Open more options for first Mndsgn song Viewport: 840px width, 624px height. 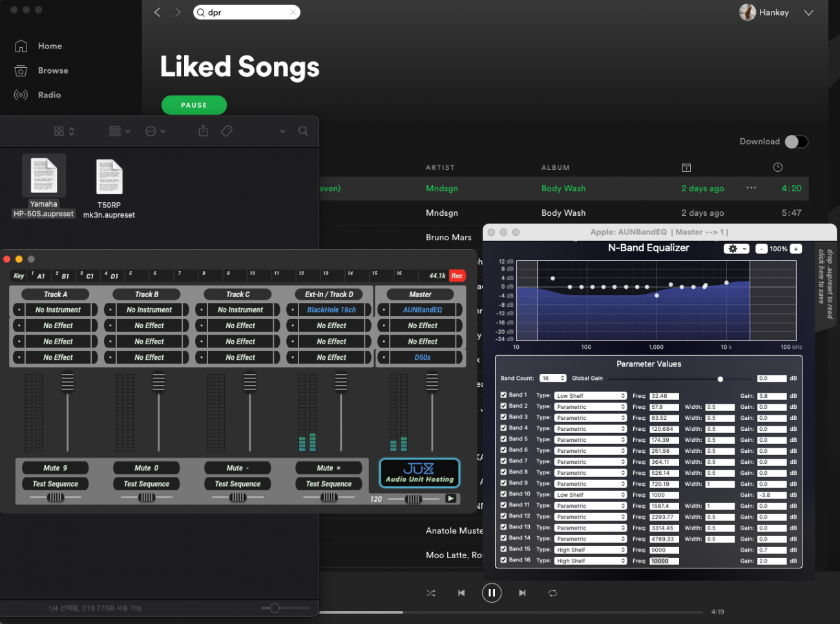(751, 188)
